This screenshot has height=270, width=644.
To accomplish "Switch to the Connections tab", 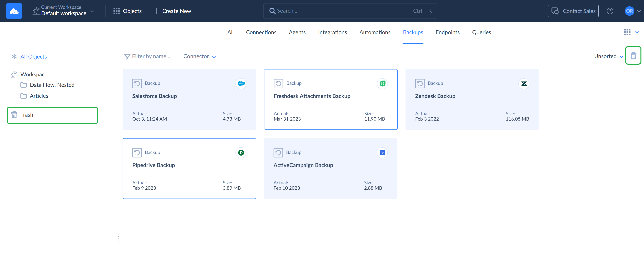I will coord(261,32).
